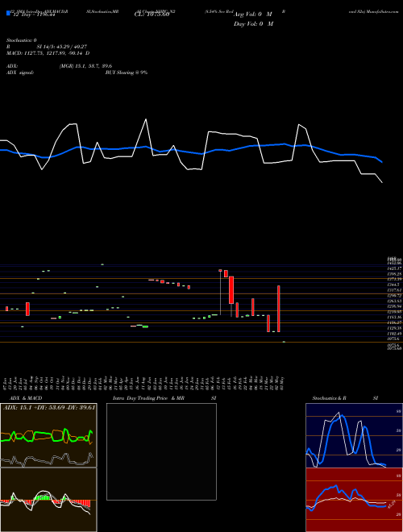The image size is (403, 532).
Task: Click the 'Avg Vol: 0 M' label
Action: coord(253,15)
